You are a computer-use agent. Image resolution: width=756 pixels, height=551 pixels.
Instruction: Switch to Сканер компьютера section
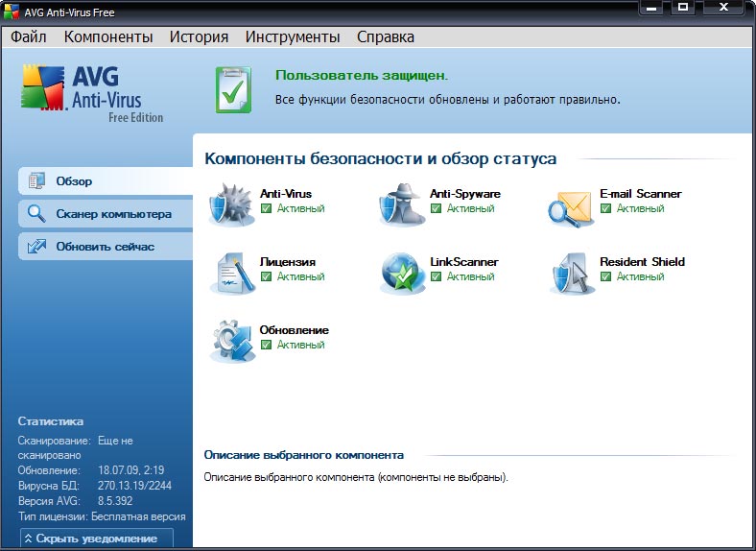point(104,214)
